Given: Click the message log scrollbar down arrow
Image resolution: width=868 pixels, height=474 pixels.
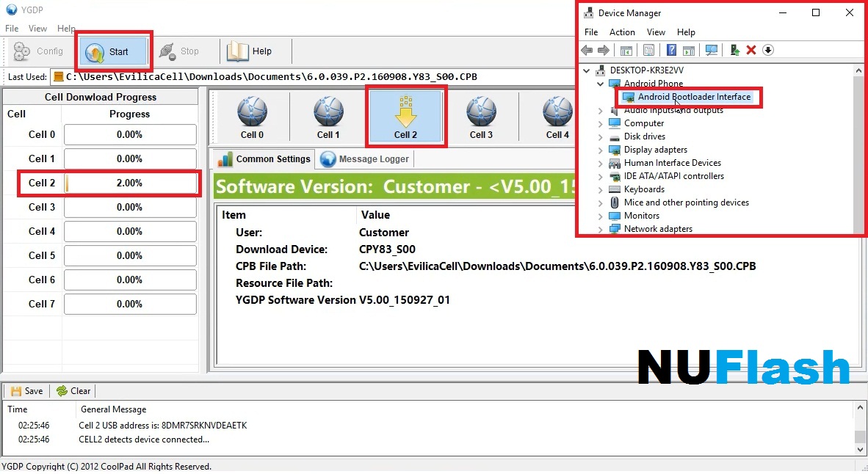Looking at the screenshot, I should point(860,449).
